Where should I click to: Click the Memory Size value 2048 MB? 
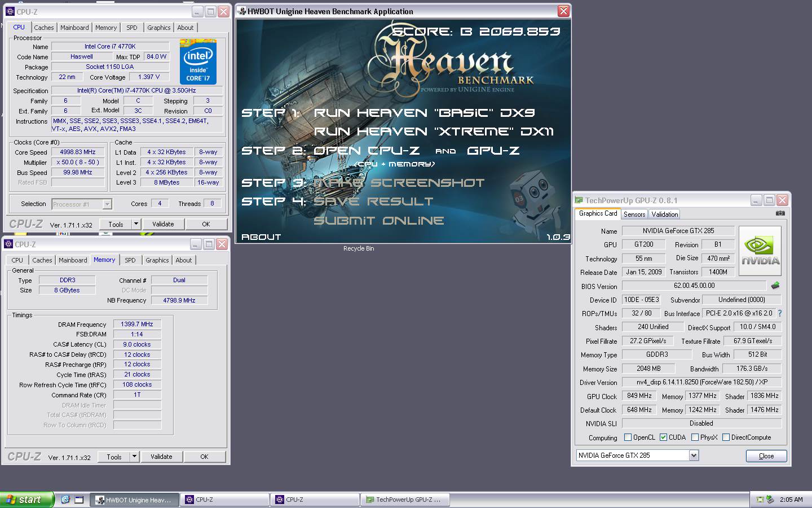648,369
